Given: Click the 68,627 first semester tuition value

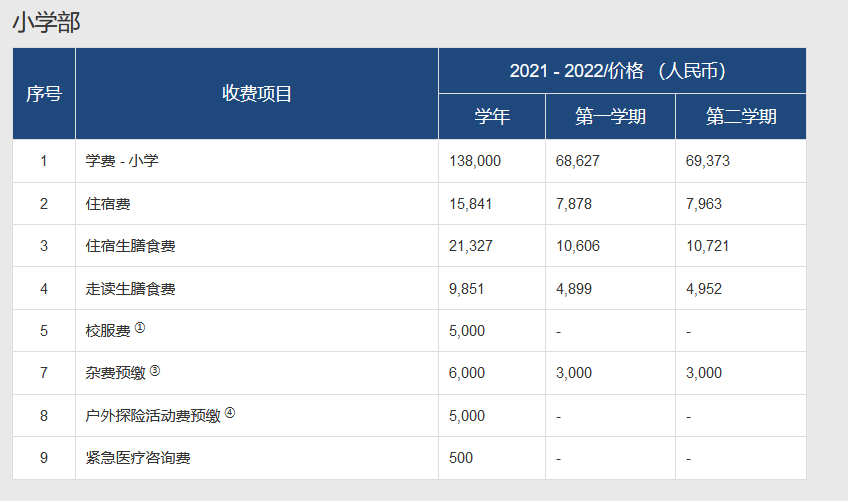Looking at the screenshot, I should (578, 161).
